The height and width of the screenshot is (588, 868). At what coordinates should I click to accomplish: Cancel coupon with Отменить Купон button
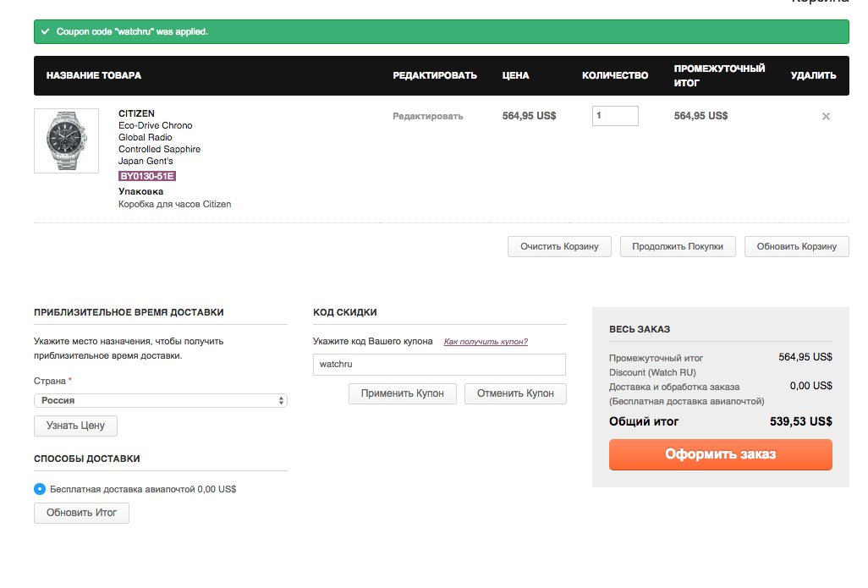coord(515,393)
